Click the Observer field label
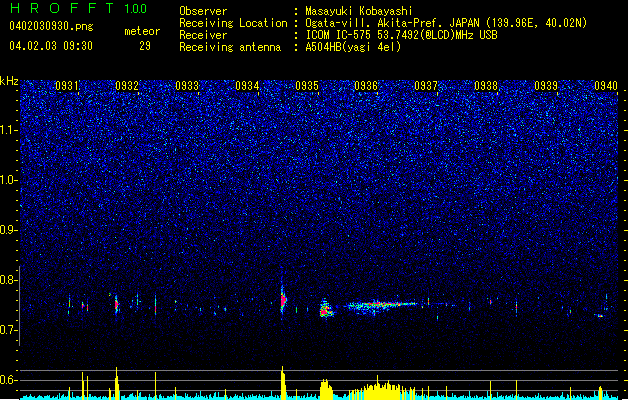 [203, 11]
